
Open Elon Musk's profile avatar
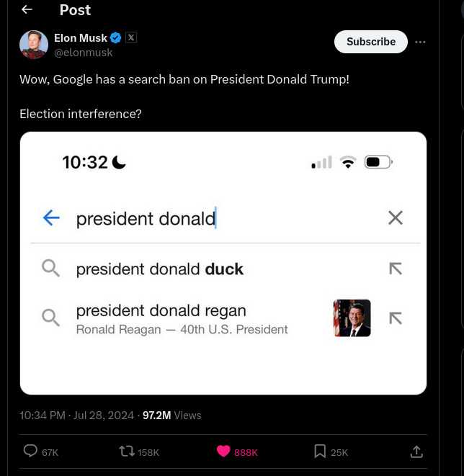coord(34,45)
